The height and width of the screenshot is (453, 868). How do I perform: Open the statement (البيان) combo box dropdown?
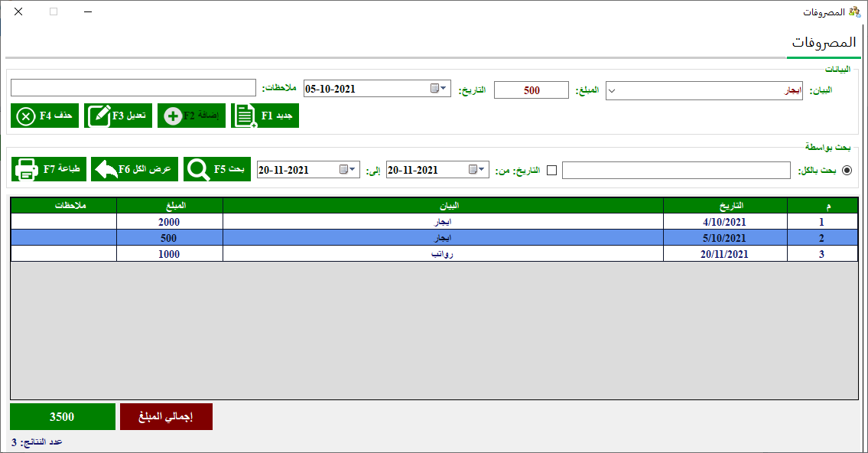click(612, 90)
